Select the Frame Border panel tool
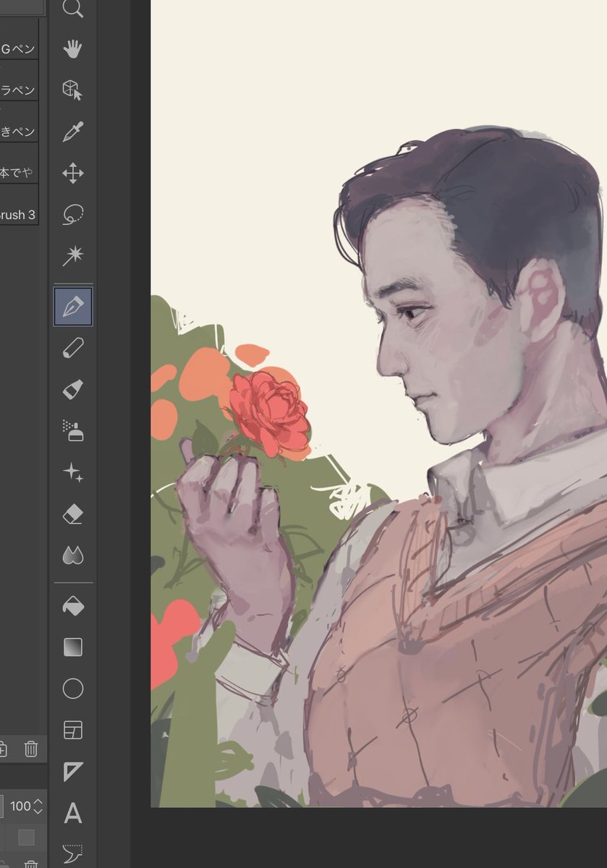Image resolution: width=607 pixels, height=868 pixels. (73, 730)
